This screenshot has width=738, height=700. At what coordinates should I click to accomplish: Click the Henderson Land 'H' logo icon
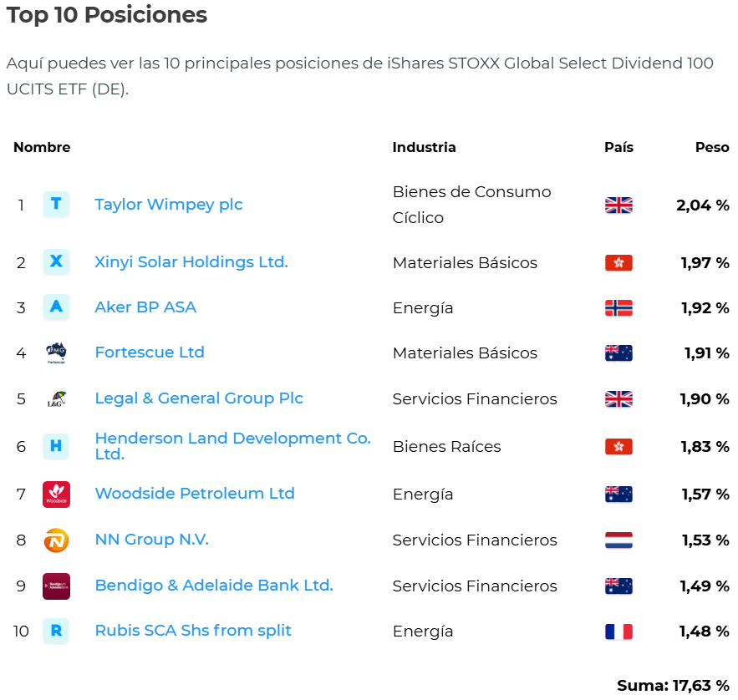[56, 447]
